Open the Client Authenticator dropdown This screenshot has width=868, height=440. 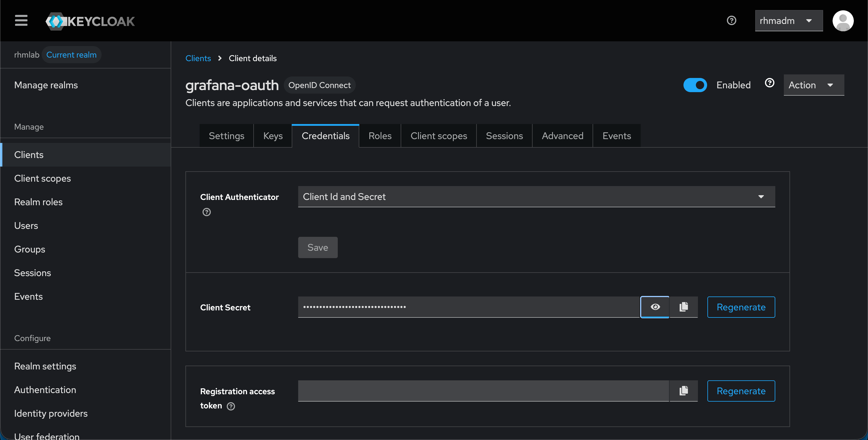536,196
